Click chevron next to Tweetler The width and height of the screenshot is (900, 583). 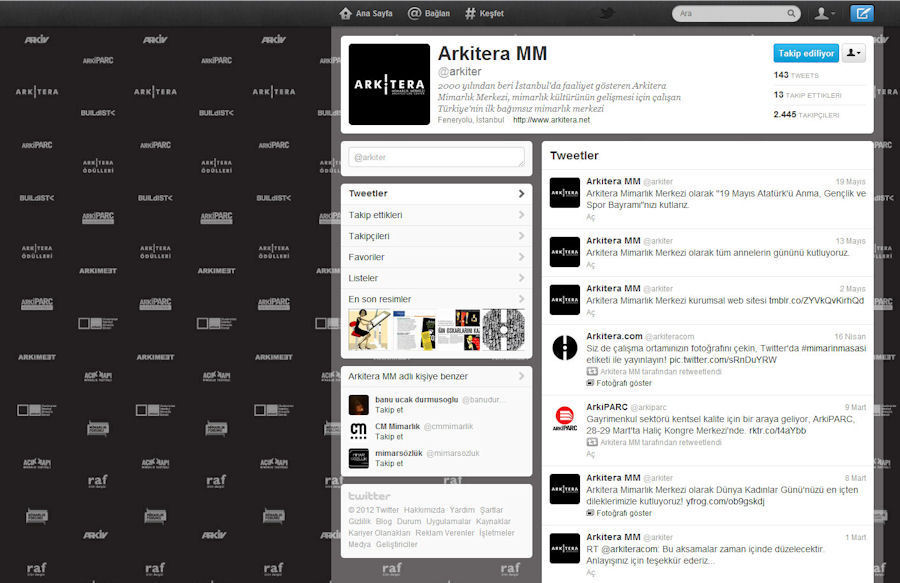pos(521,194)
